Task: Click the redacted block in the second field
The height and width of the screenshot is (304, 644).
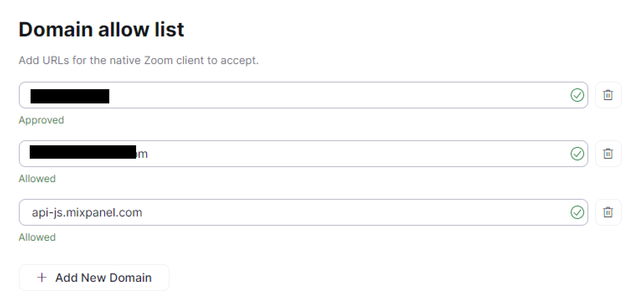Action: (x=83, y=152)
